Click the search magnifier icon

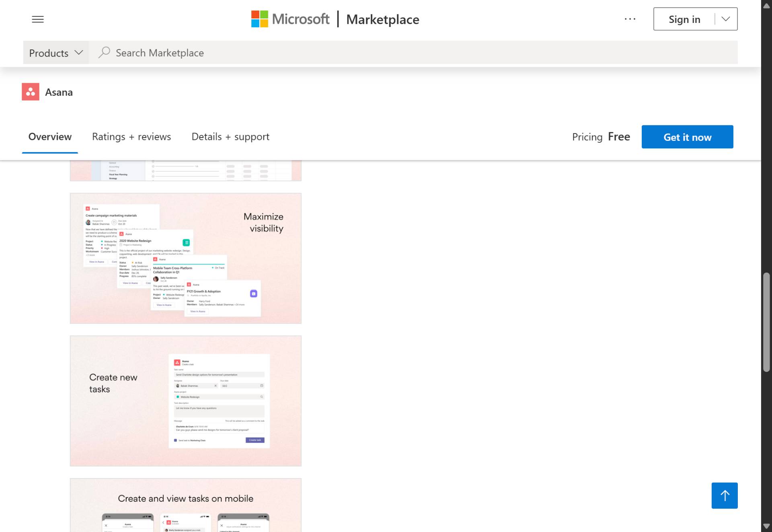pyautogui.click(x=104, y=52)
